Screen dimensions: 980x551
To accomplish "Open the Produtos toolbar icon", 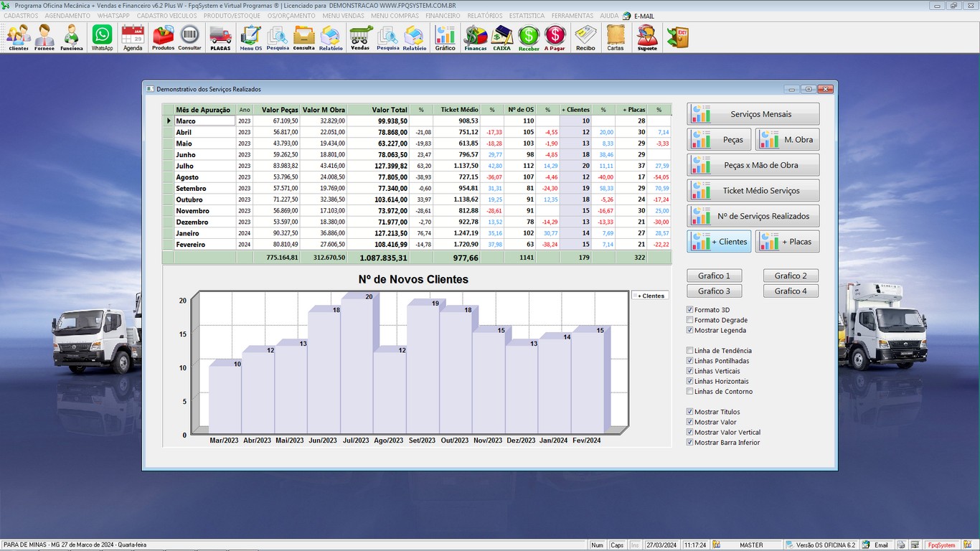I will pos(163,37).
